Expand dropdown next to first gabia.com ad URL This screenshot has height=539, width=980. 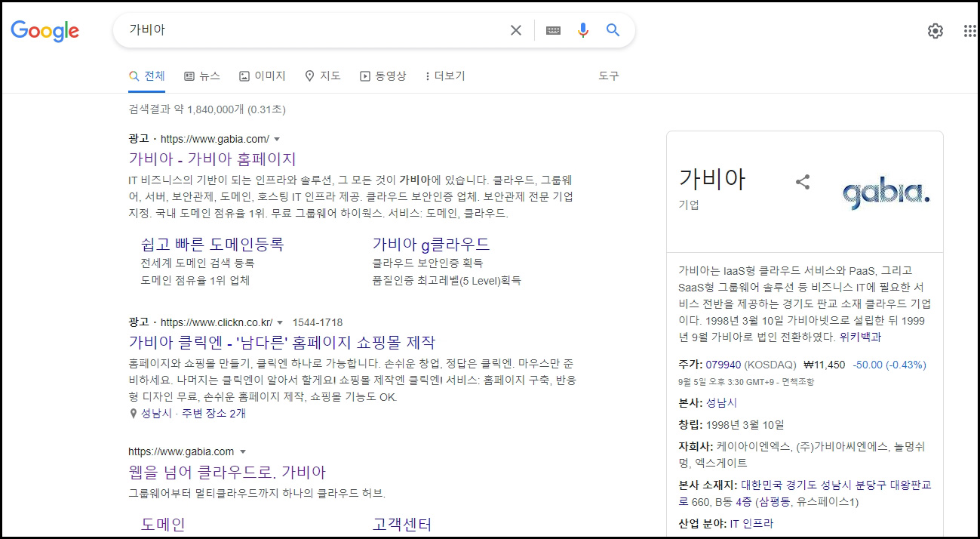277,140
